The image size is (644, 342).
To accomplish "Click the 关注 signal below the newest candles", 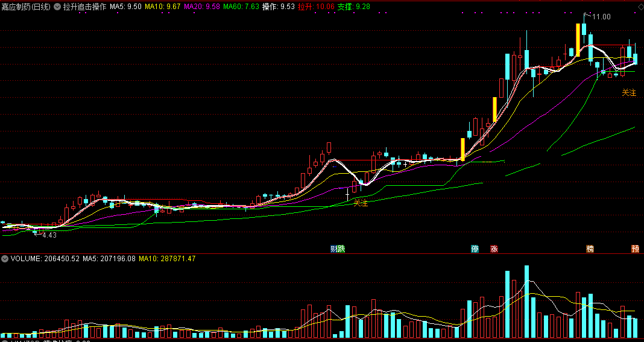I will 629,93.
